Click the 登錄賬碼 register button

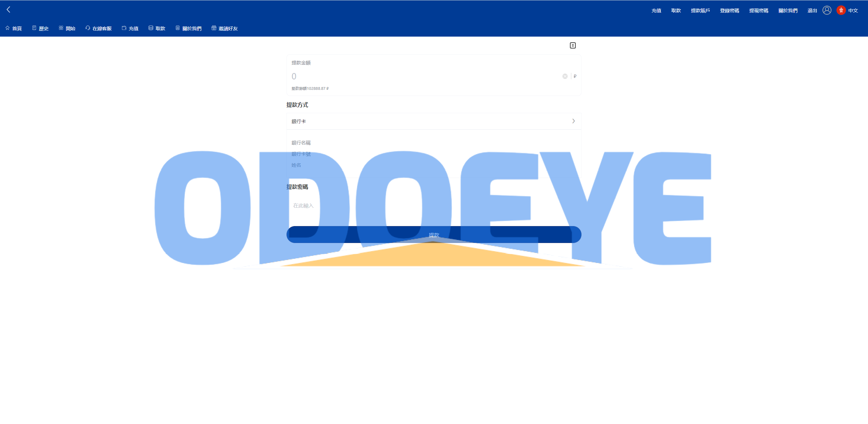[x=729, y=10]
